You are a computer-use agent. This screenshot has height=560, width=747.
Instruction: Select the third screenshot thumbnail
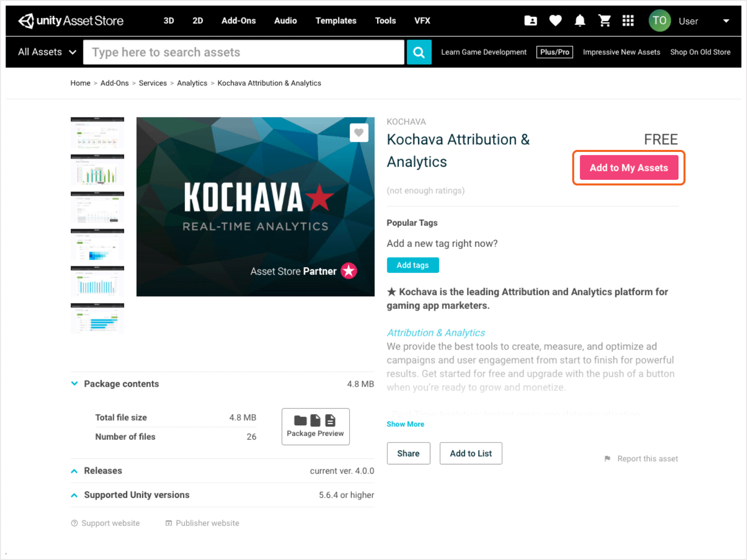click(x=97, y=207)
